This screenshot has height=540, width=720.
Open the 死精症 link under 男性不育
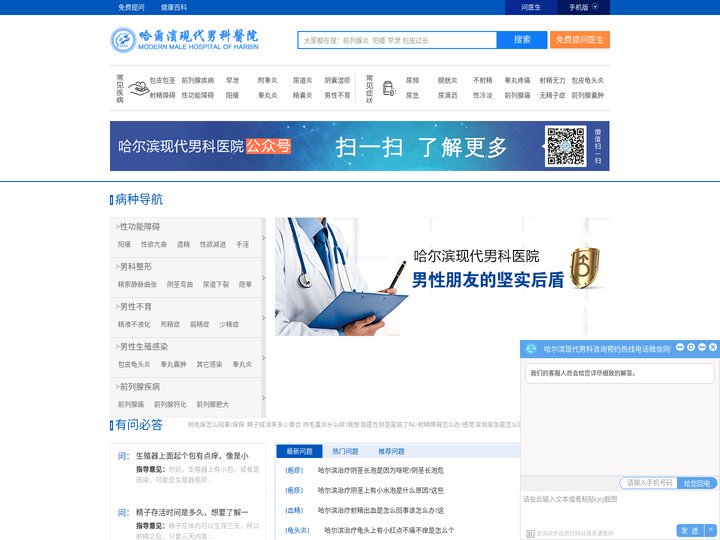(170, 324)
